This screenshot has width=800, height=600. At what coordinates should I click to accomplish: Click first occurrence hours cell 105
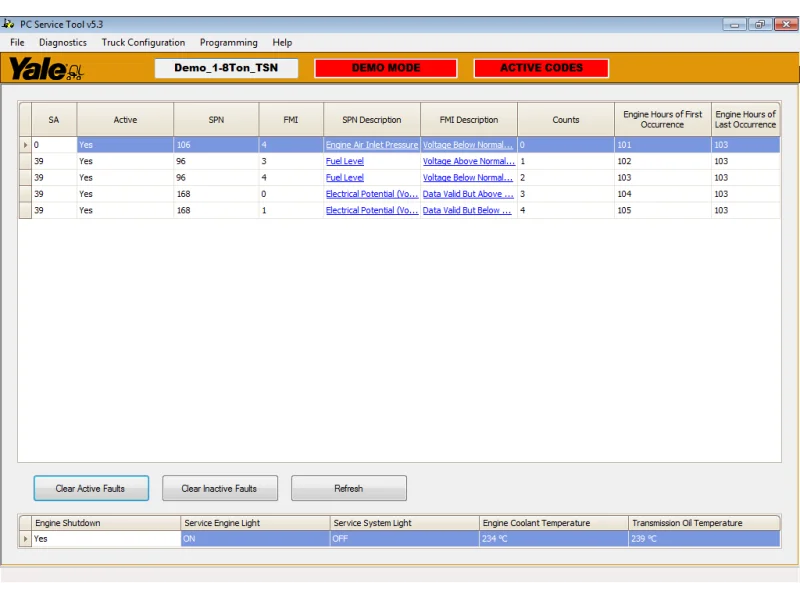click(x=663, y=210)
